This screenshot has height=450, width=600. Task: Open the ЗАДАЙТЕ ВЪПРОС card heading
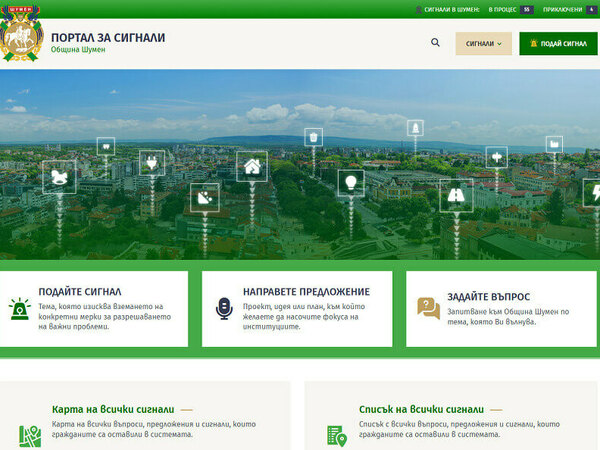489,297
